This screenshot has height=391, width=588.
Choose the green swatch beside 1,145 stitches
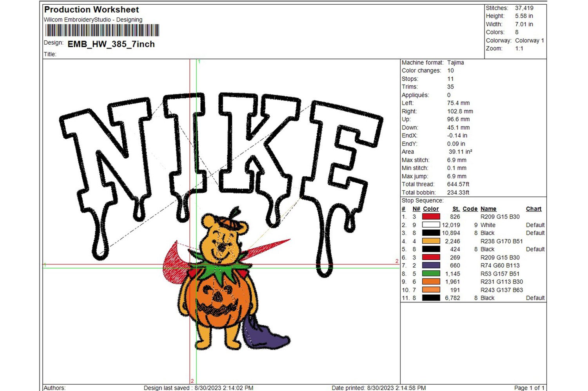click(x=431, y=273)
